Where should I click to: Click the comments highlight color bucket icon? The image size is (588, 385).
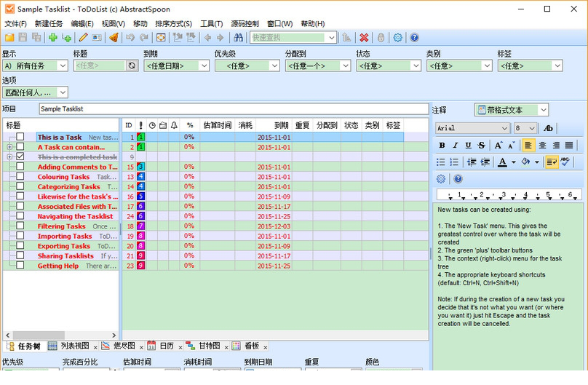coord(525,162)
